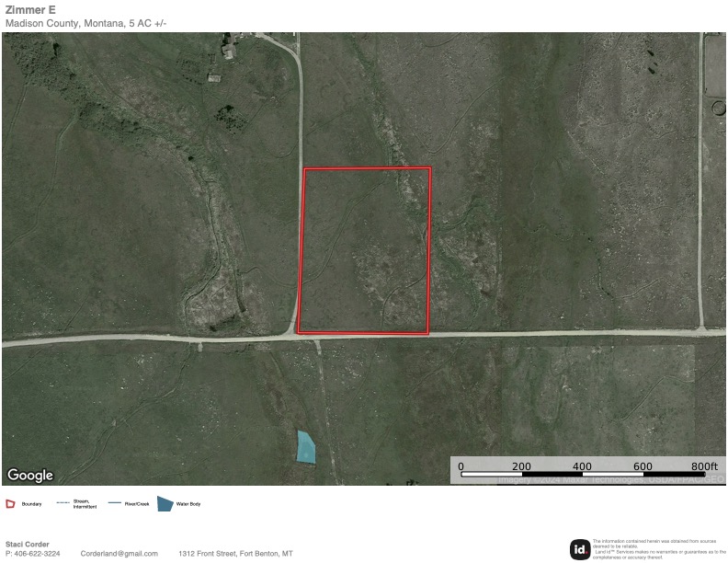Click inside the red parcel boundary

click(366, 250)
